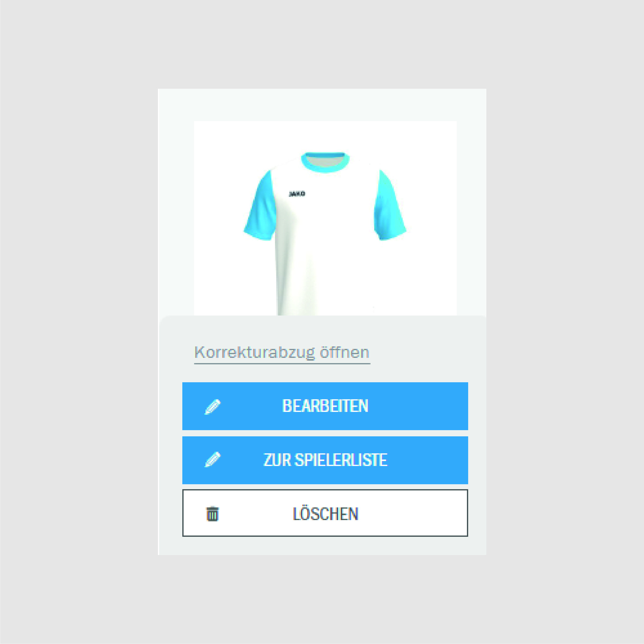The height and width of the screenshot is (644, 644).
Task: Click the word Korrekturabzug in the link
Action: 254,353
